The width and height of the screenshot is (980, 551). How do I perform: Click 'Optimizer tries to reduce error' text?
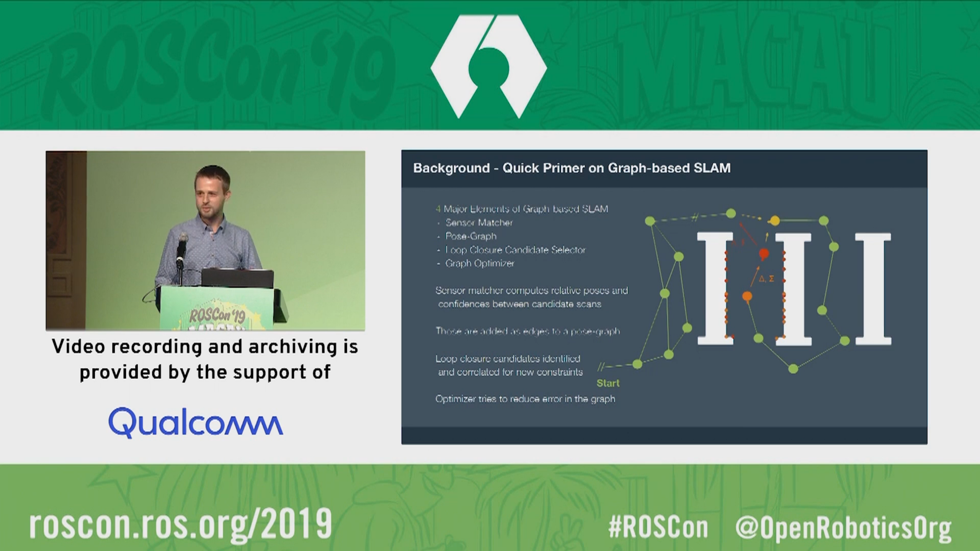pos(525,399)
